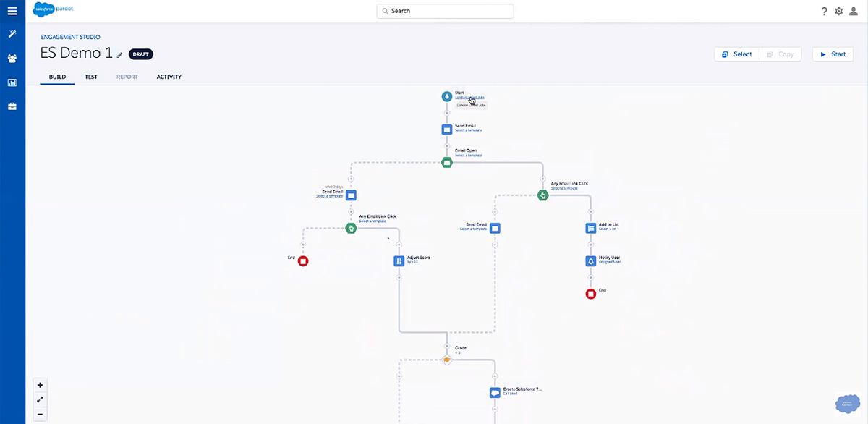Screen dimensions: 868x424
Task: Click the Engagement Studio breadcrumb link
Action: [x=70, y=37]
